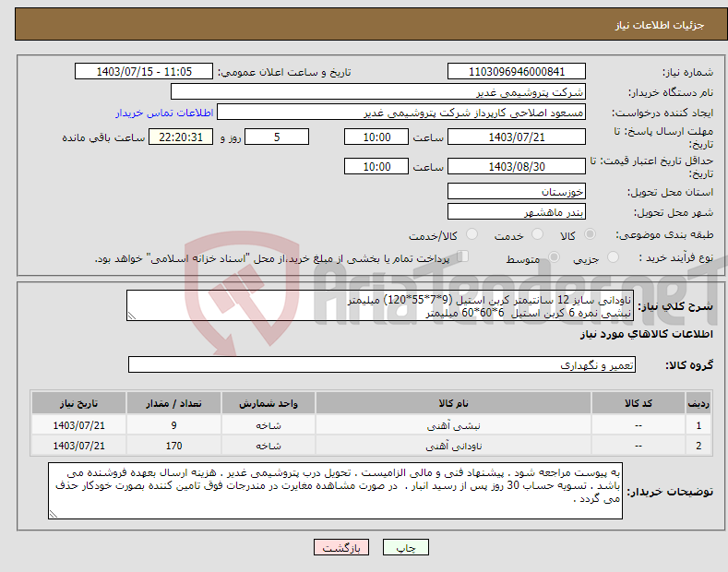Click the need number field 1103096946000841
Image resolution: width=728 pixels, height=572 pixels.
pos(517,72)
